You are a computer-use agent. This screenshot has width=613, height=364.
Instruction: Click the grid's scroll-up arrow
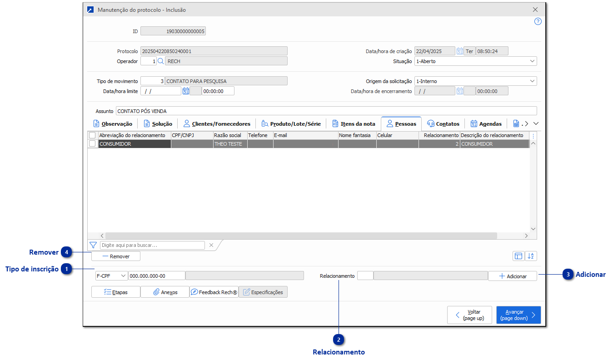coord(533,143)
